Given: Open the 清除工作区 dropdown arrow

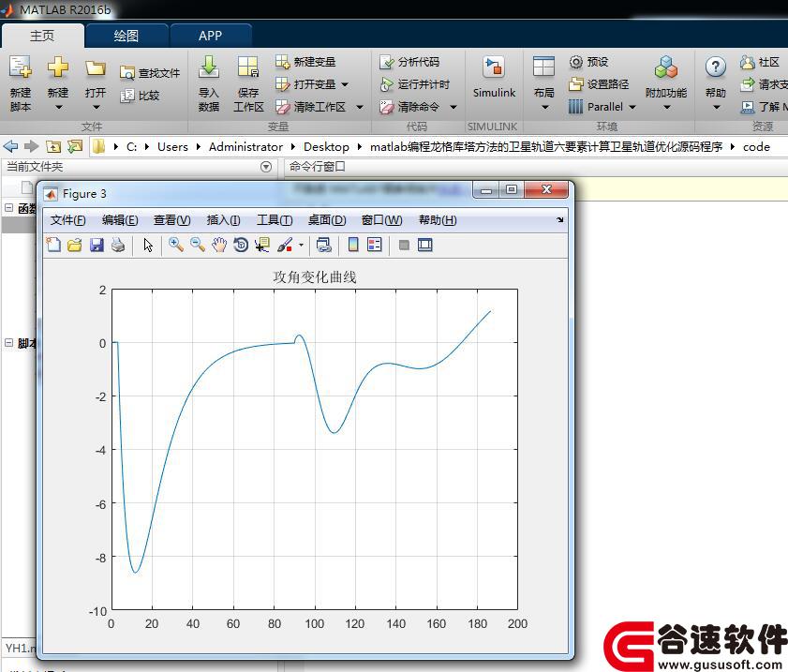Looking at the screenshot, I should point(360,107).
